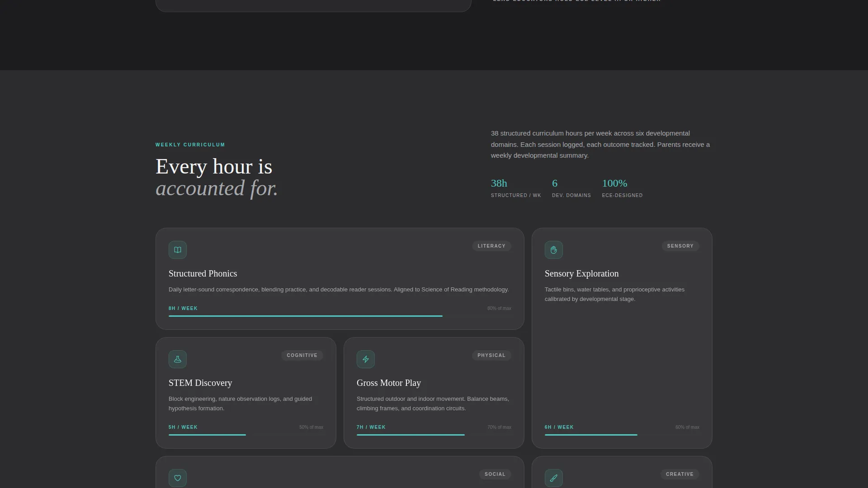Click the lightning bolt icon on Gross Motor Play
Screen dimensions: 868x488
click(366, 359)
